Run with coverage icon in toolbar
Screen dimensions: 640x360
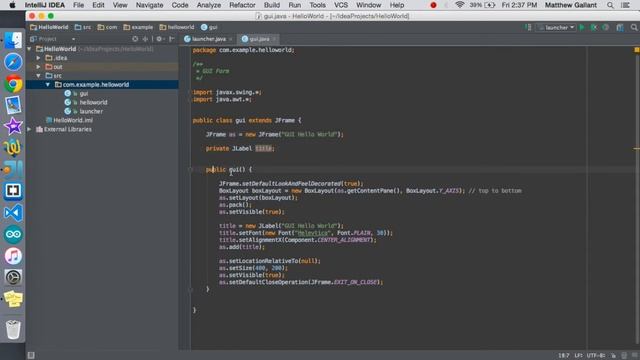click(606, 27)
